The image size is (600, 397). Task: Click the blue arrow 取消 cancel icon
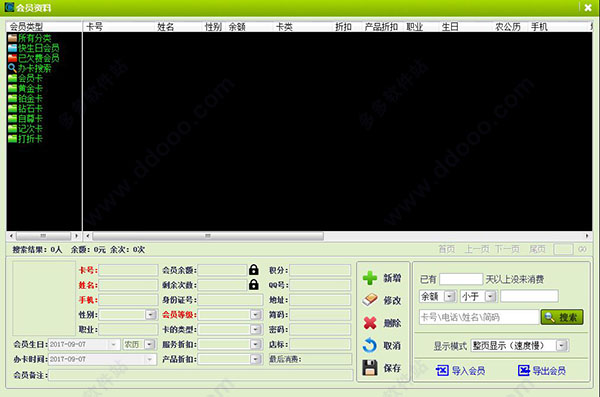370,345
